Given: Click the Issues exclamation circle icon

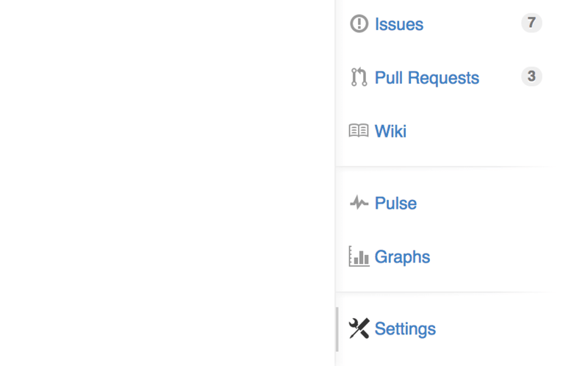Looking at the screenshot, I should pyautogui.click(x=359, y=24).
